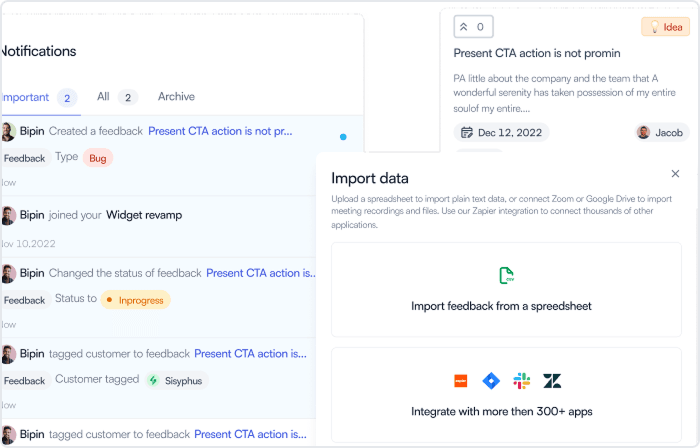Screen dimensions: 700x448
Task: Click the blue unread dot indicator
Action: point(343,137)
